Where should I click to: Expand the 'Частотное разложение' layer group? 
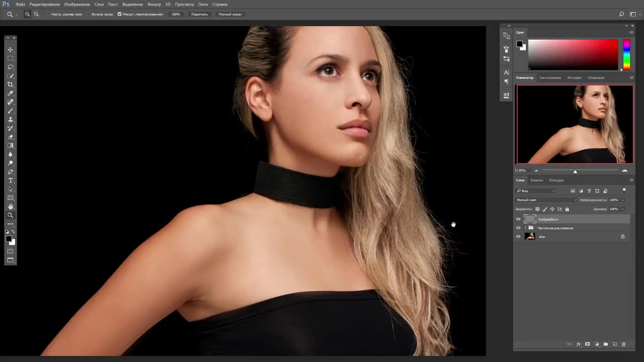click(525, 228)
